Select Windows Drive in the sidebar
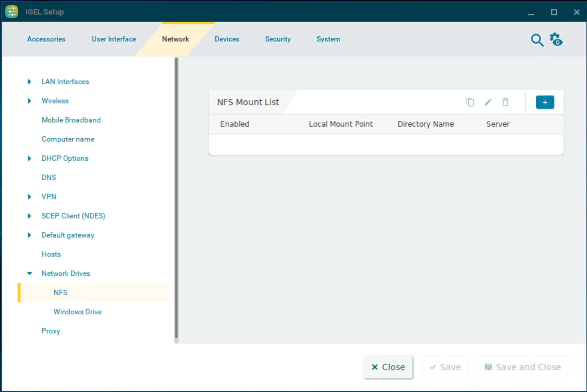The image size is (587, 392). pos(78,312)
